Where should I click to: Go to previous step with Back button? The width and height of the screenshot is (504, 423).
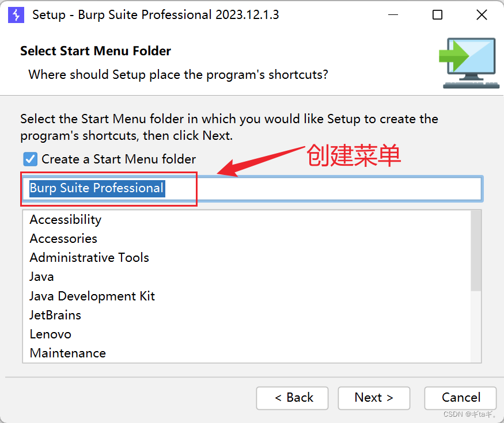292,398
